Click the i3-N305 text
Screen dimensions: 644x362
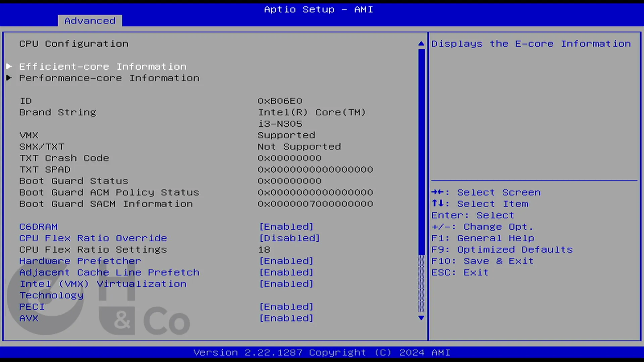280,124
